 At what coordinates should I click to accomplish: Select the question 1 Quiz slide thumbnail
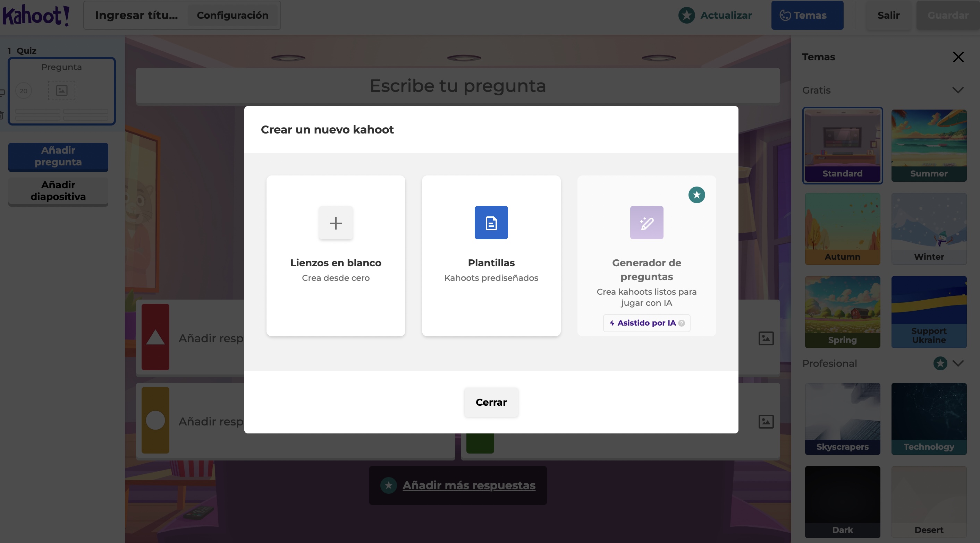pos(62,91)
